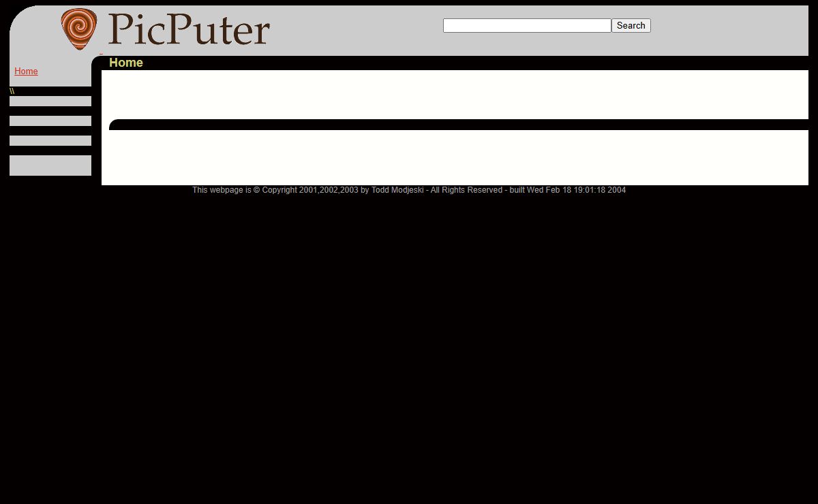Select the first gray sidebar block

pos(50,101)
